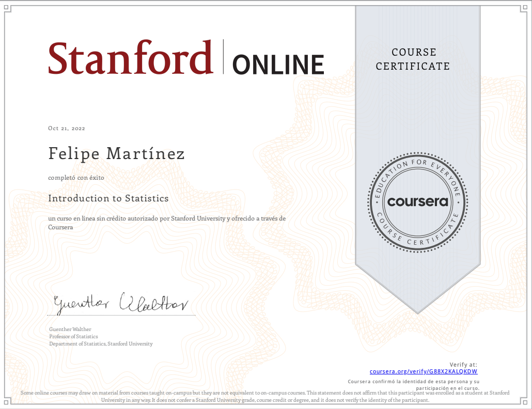Click the 'Professor of Statistics' title line
This screenshot has width=532, height=409.
click(x=73, y=337)
